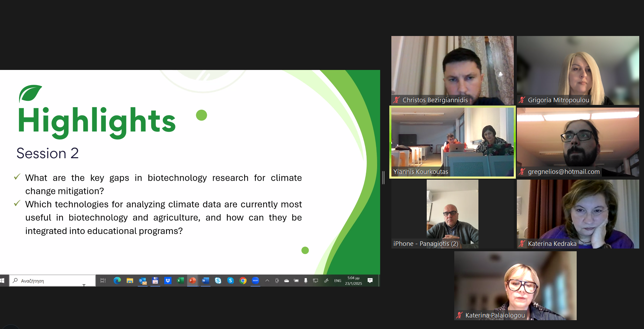Switch to PowerPoint in taskbar
The image size is (644, 329).
(192, 280)
